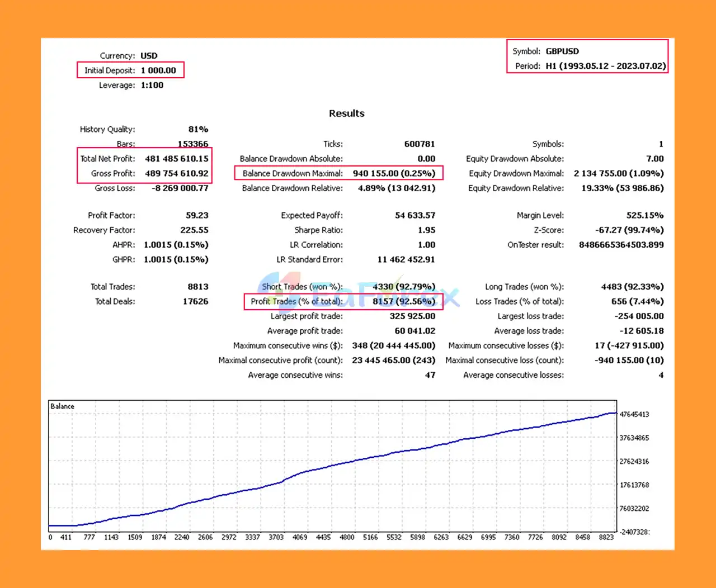Click the Profit Trades percentage value
This screenshot has height=588, width=716.
click(x=403, y=301)
